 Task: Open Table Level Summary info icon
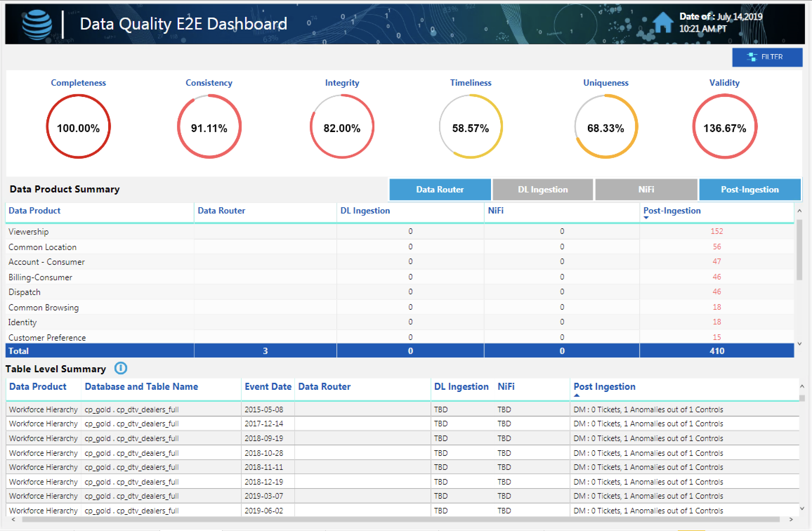[x=120, y=368]
